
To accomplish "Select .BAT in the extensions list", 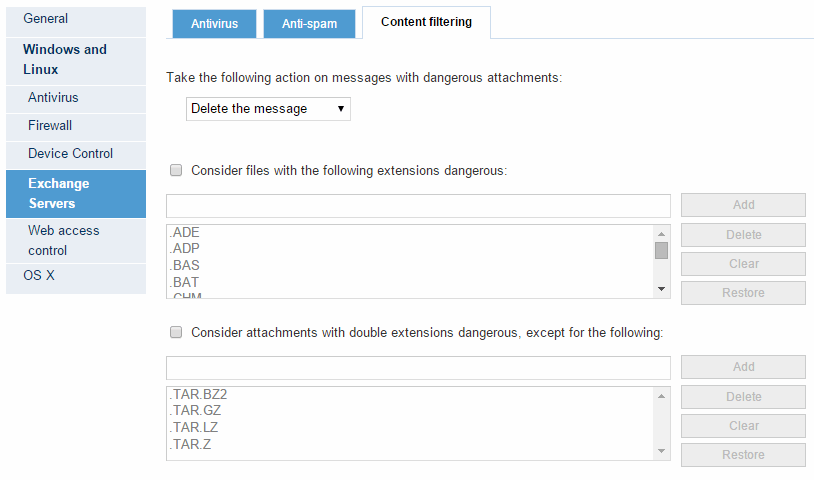I will coord(186,282).
